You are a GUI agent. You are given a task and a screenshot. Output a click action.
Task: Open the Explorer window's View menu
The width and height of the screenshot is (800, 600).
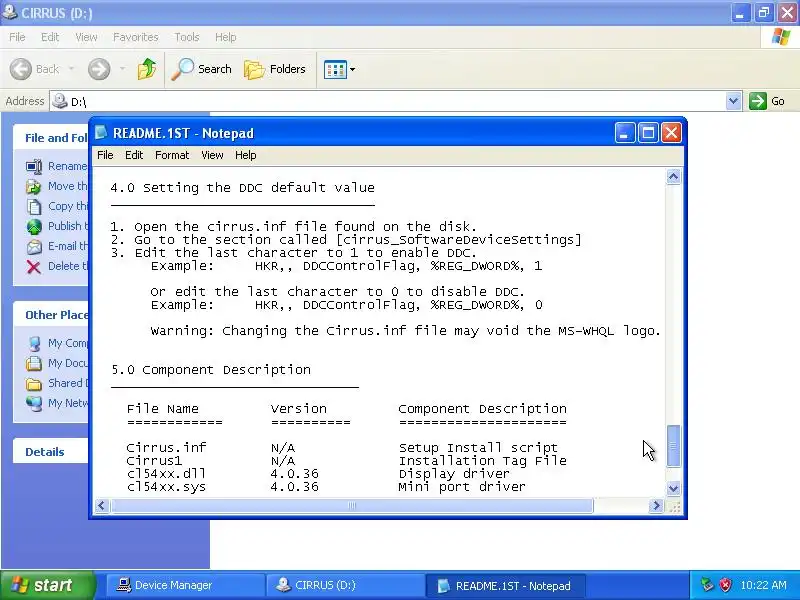pos(86,37)
